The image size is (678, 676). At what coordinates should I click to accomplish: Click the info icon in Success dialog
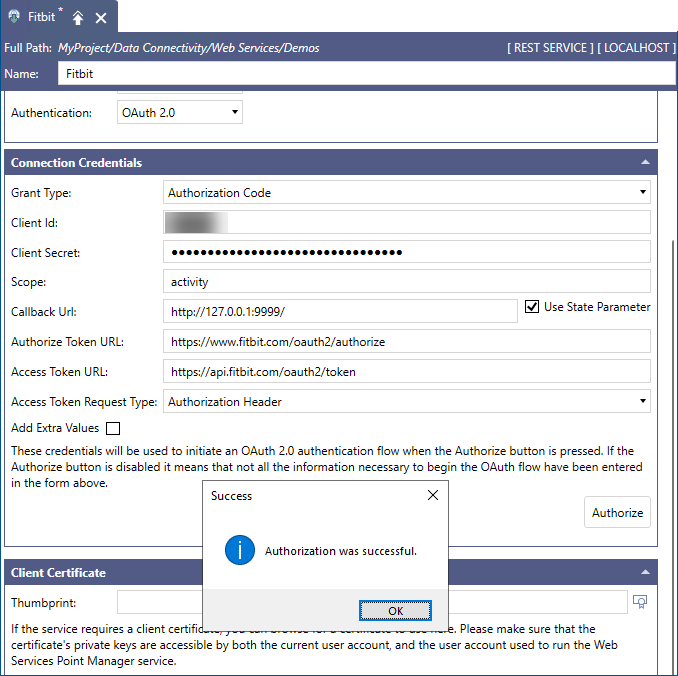240,550
